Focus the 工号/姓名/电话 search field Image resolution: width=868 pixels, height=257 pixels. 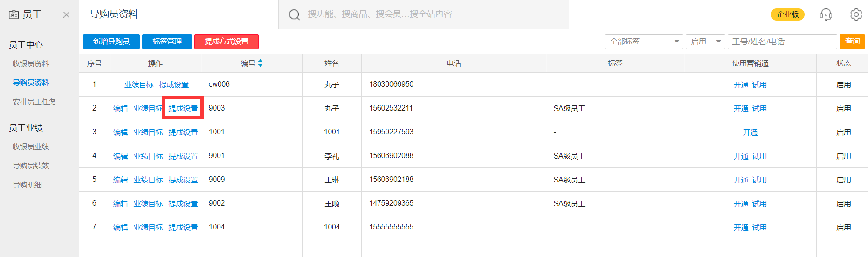(x=782, y=42)
